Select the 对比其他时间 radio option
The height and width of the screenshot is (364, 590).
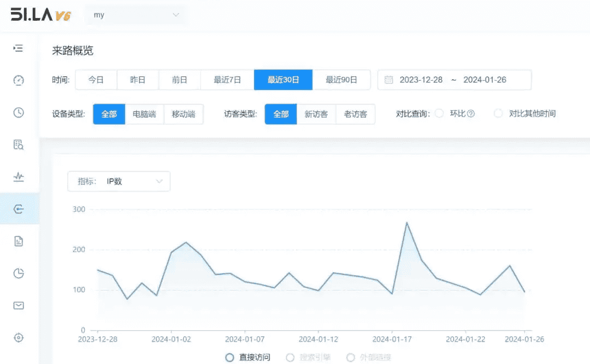coord(498,113)
